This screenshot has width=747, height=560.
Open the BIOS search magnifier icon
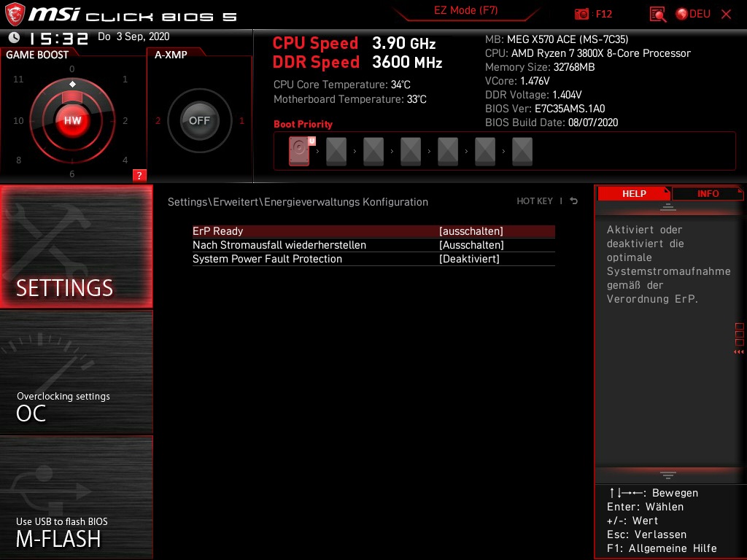(658, 15)
